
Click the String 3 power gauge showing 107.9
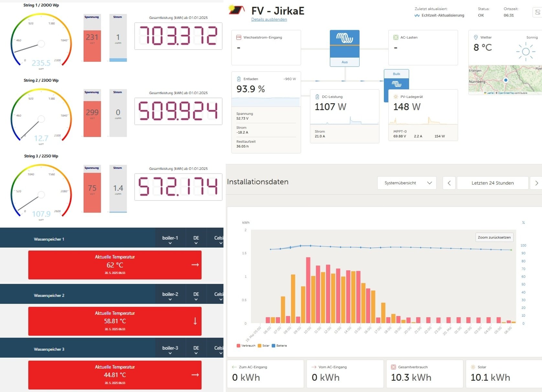pos(41,191)
